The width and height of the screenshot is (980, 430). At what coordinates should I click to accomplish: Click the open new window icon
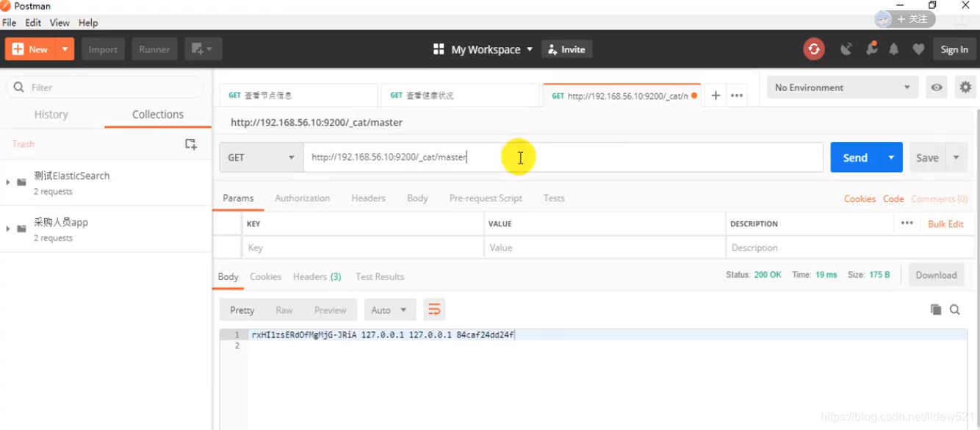click(202, 49)
